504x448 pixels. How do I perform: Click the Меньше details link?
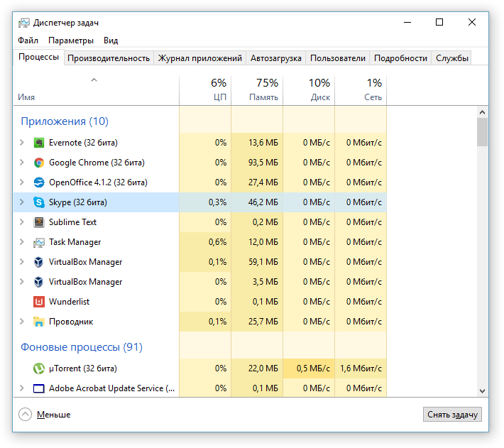tap(53, 415)
